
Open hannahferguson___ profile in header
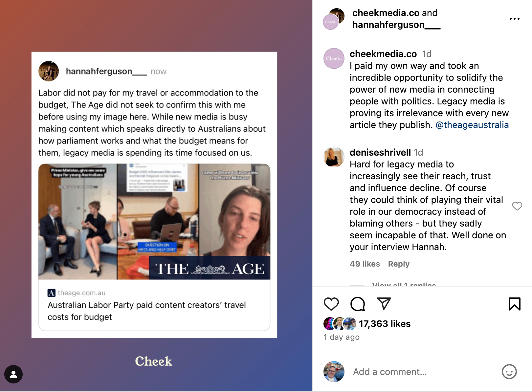coord(396,25)
